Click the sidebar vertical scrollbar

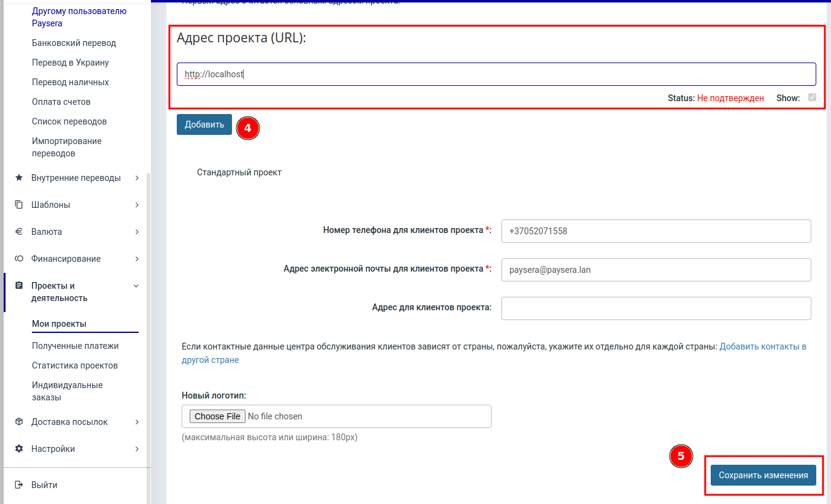149,338
